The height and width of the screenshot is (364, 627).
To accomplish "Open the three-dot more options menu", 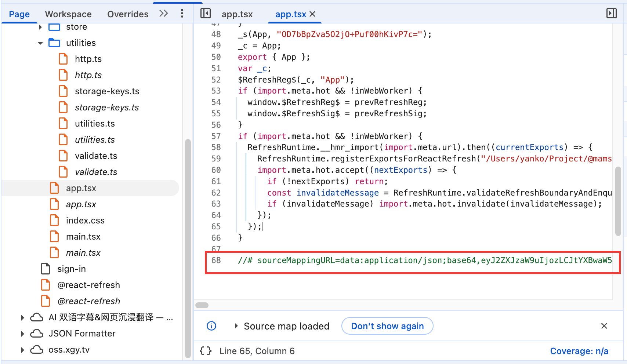I will tap(182, 13).
